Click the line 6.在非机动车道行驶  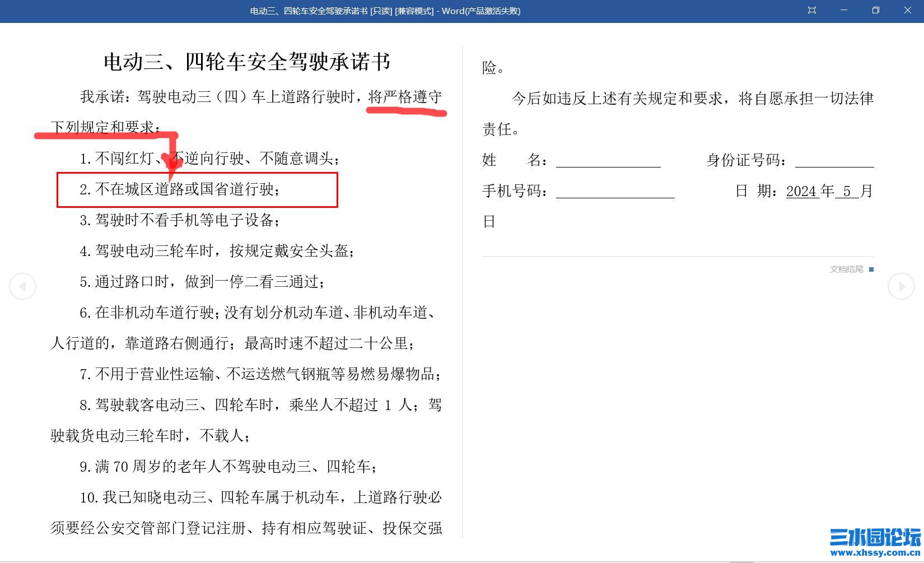point(258,313)
